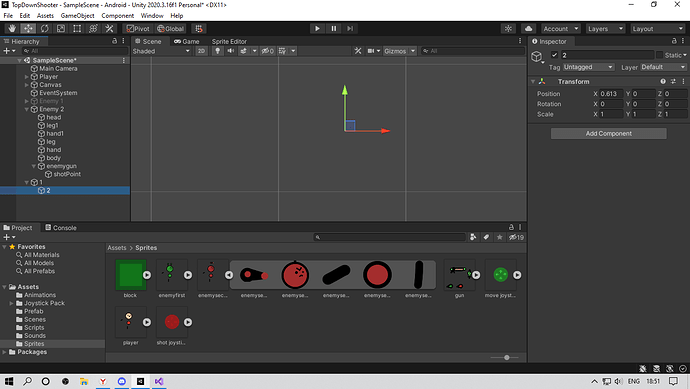Open Layout dropdown
This screenshot has height=389, width=690.
(x=657, y=29)
